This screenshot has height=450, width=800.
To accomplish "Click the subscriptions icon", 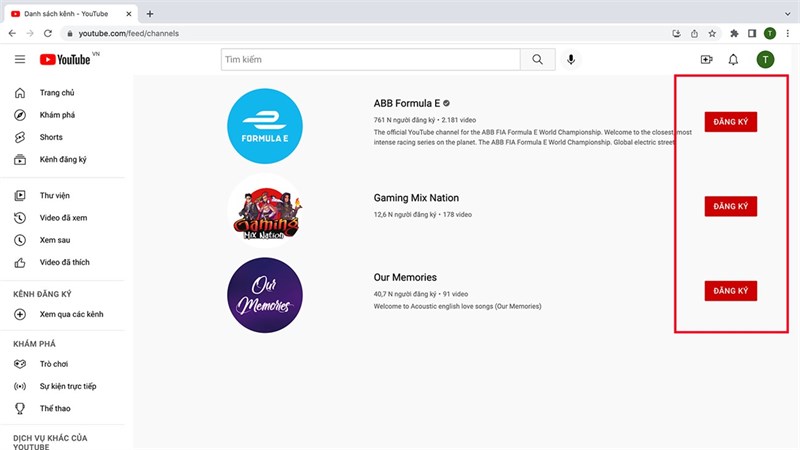I will 20,160.
